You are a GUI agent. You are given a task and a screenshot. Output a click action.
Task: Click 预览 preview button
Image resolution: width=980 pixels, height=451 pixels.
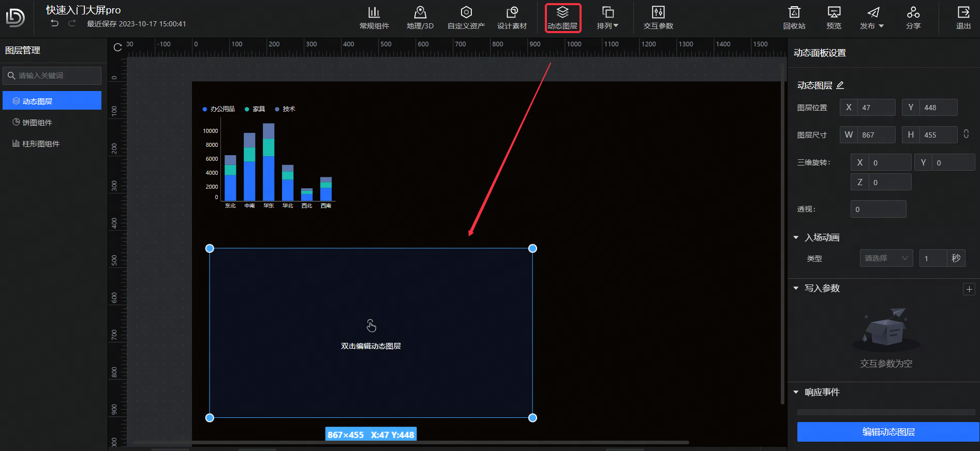point(834,18)
